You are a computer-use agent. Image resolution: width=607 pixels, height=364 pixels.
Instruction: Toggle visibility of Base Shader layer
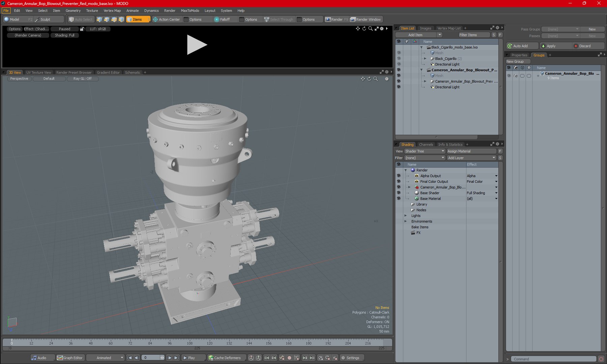pos(399,193)
